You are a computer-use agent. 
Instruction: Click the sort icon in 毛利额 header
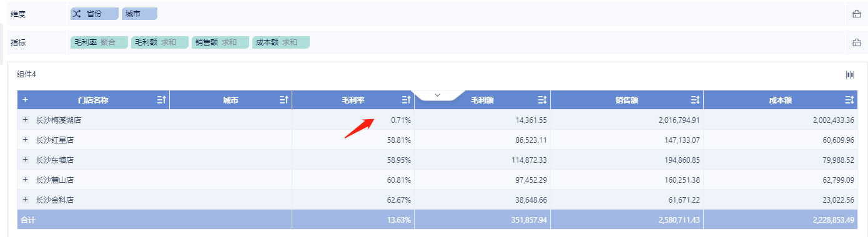[542, 100]
